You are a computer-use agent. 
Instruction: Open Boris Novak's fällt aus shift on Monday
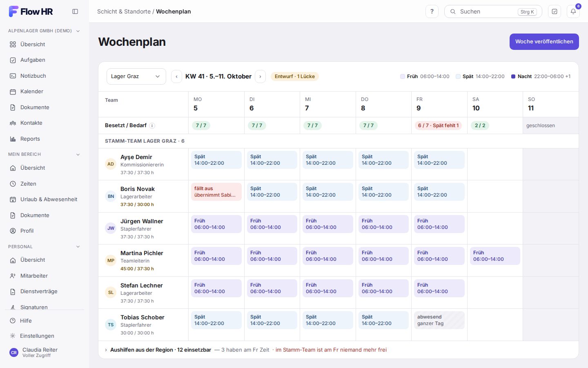[216, 192]
